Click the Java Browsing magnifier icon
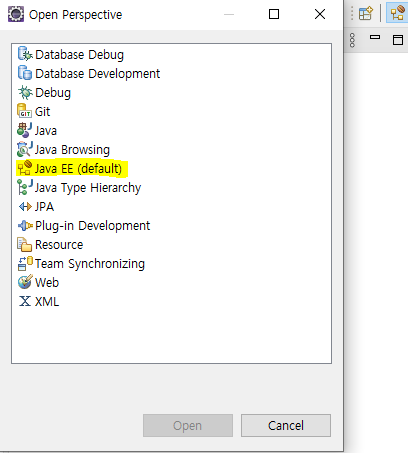This screenshot has height=453, width=408. 25,149
